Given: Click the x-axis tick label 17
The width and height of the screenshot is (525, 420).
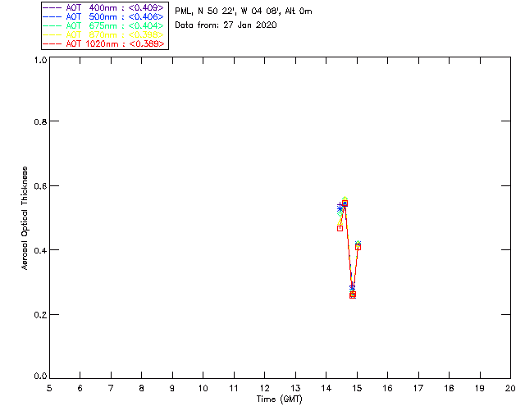Looking at the screenshot, I should click(x=418, y=388).
